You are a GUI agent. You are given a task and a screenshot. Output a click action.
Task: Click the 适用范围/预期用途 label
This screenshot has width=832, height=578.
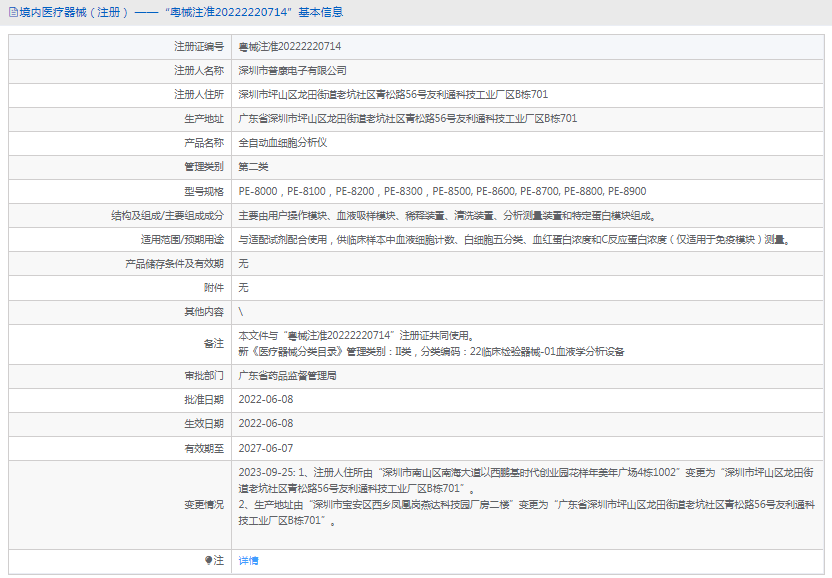click(x=183, y=240)
